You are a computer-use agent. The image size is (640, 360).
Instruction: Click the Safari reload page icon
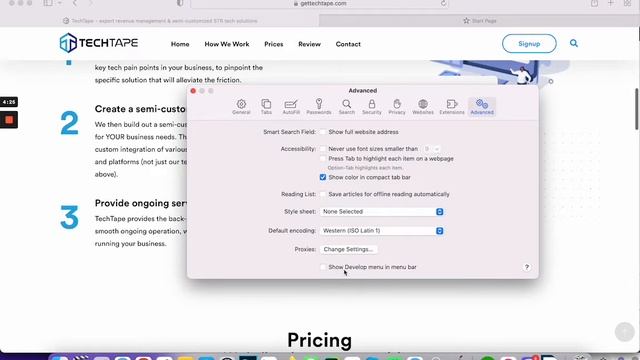[x=443, y=3]
